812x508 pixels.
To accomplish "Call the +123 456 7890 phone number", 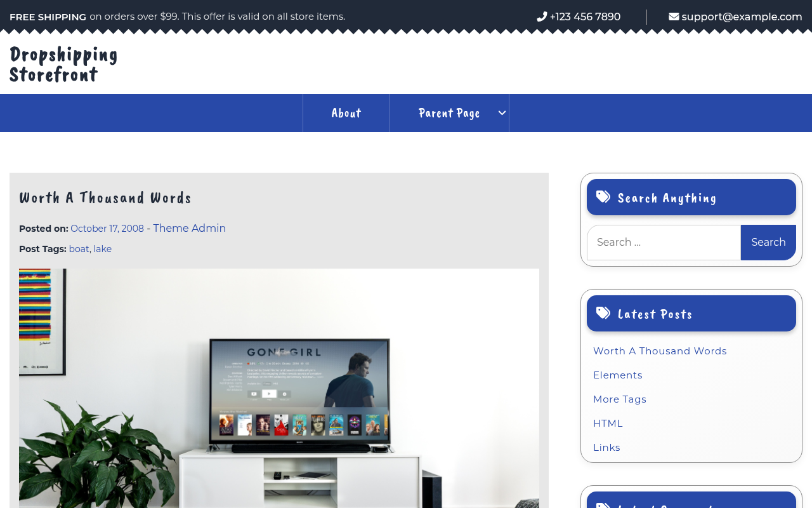I will (585, 17).
